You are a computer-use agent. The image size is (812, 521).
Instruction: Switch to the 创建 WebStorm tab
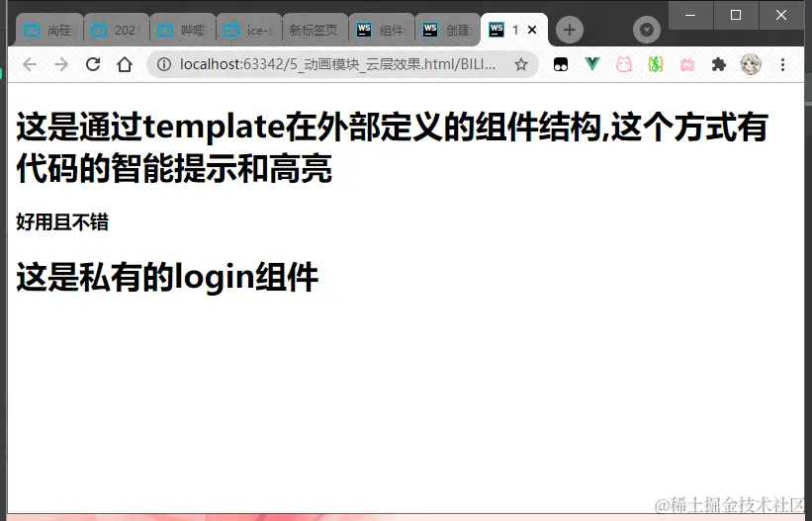coord(447,30)
